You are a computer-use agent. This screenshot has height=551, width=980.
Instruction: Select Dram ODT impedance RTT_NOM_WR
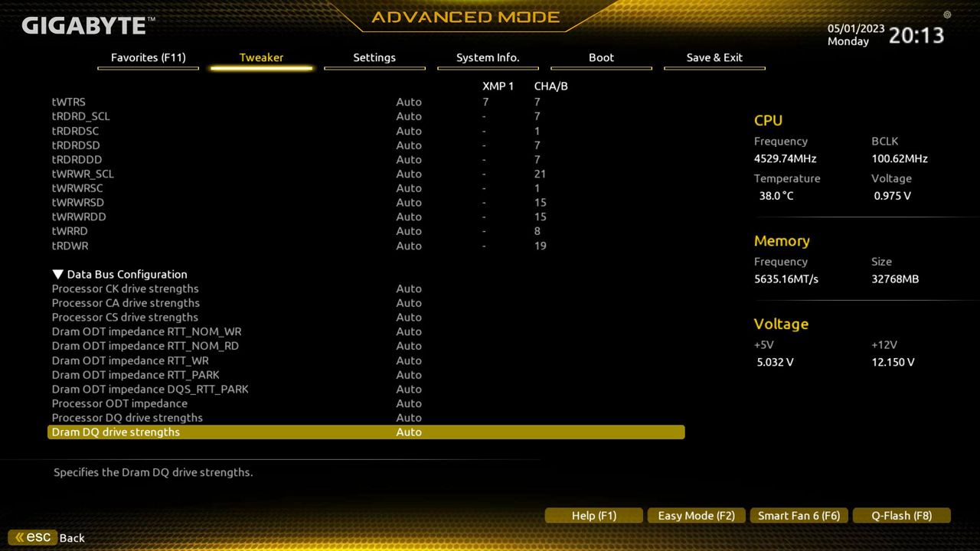coord(366,331)
